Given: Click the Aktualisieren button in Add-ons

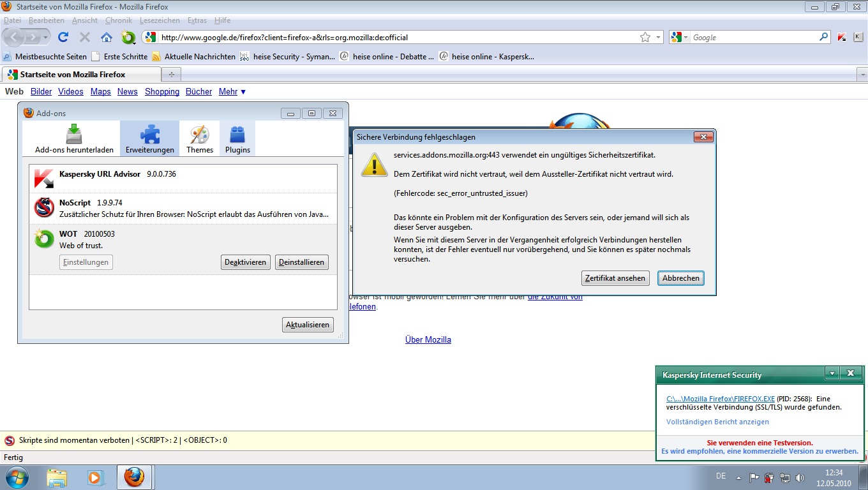Looking at the screenshot, I should [x=308, y=325].
